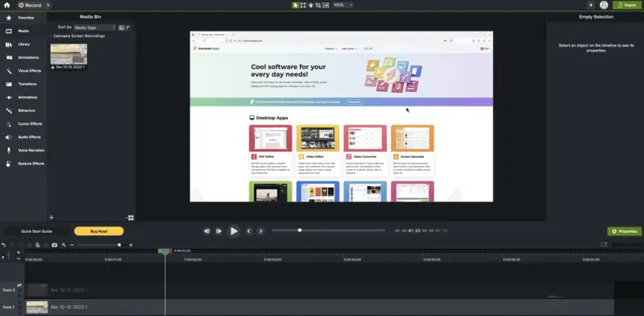Toggle descending sort order in Media Bin
The width and height of the screenshot is (644, 316).
click(128, 27)
